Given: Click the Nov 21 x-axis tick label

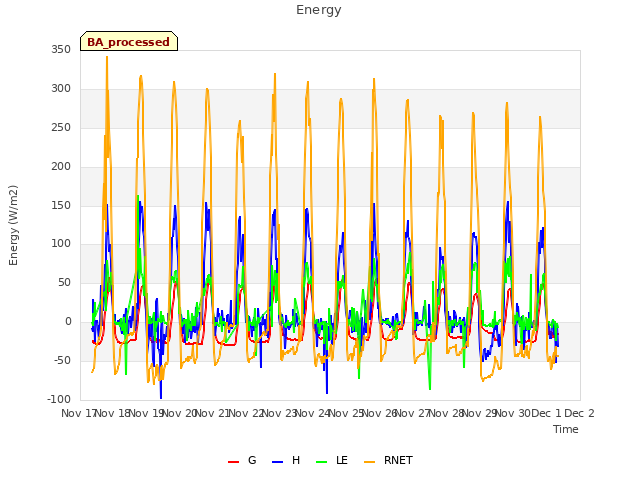Looking at the screenshot, I should [212, 413].
